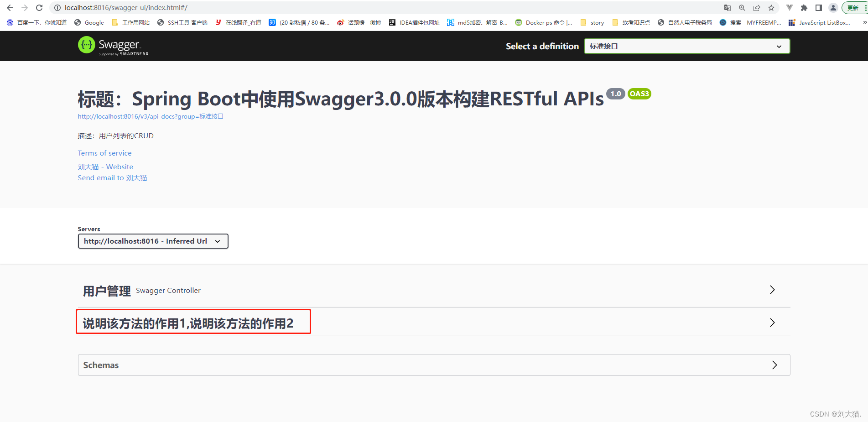Open the story bookmark folder
This screenshot has height=422, width=868.
592,22
